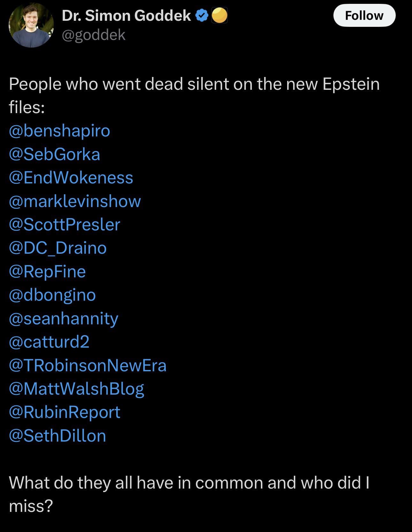
Task: Click the @goddek username handle
Action: pos(94,35)
